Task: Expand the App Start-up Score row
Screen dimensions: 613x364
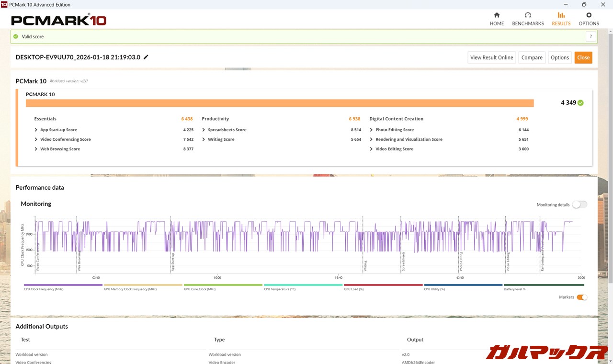Action: (36, 130)
